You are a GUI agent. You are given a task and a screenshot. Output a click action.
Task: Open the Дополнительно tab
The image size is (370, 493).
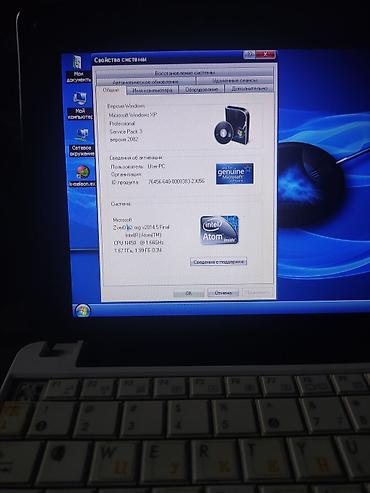[x=249, y=89]
